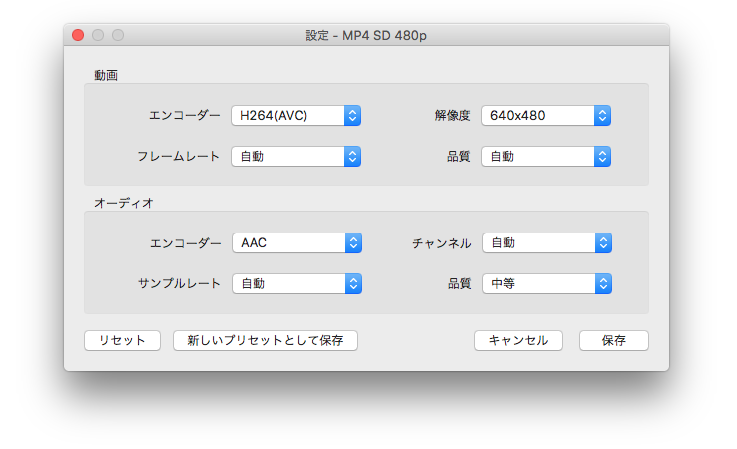Click the greyed-out minimize button in the title bar
The width and height of the screenshot is (737, 449).
click(x=98, y=35)
